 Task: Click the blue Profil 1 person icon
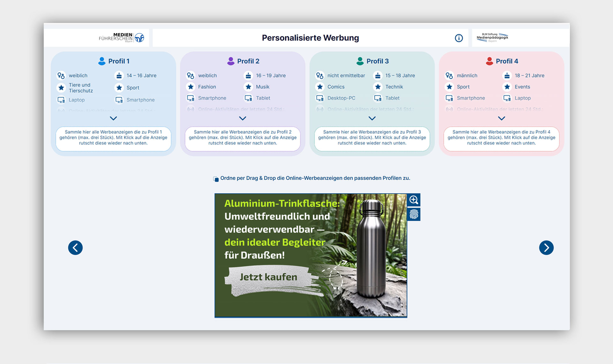point(102,61)
